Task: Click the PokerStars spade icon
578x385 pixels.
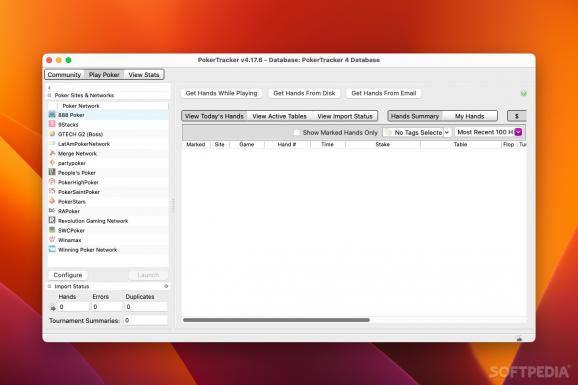Action: tap(52, 201)
